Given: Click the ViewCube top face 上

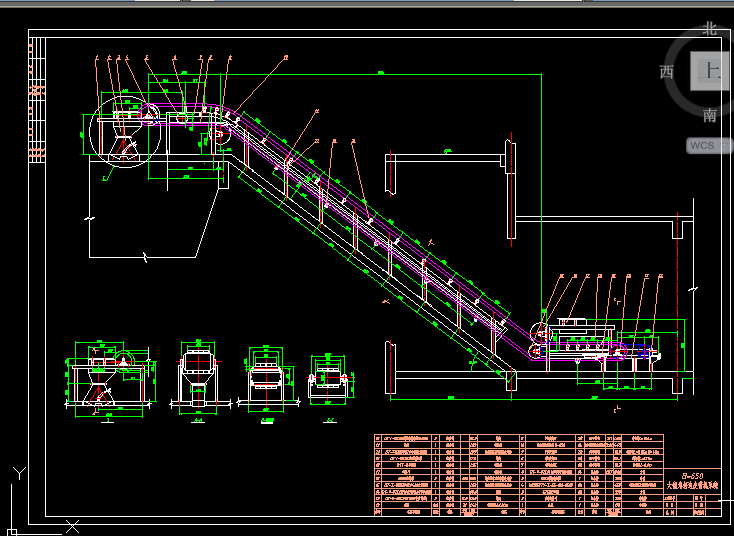Looking at the screenshot, I should point(710,71).
